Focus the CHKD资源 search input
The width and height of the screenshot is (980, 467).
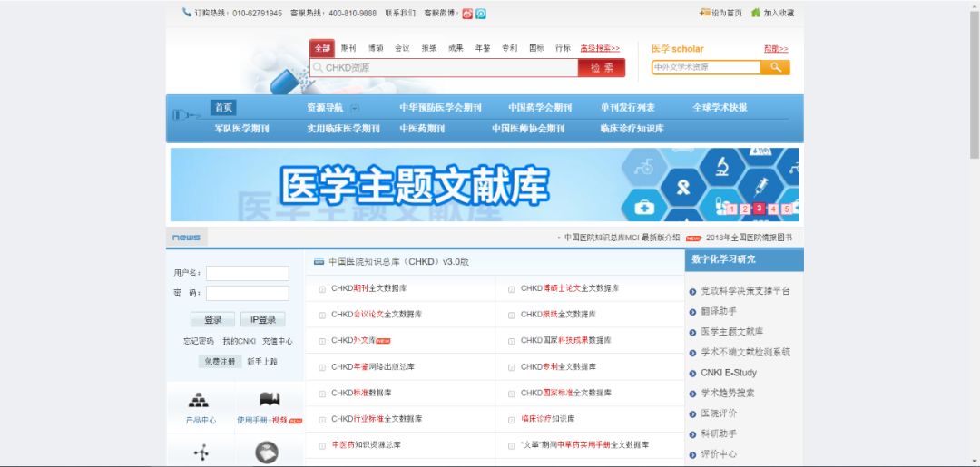pos(444,68)
